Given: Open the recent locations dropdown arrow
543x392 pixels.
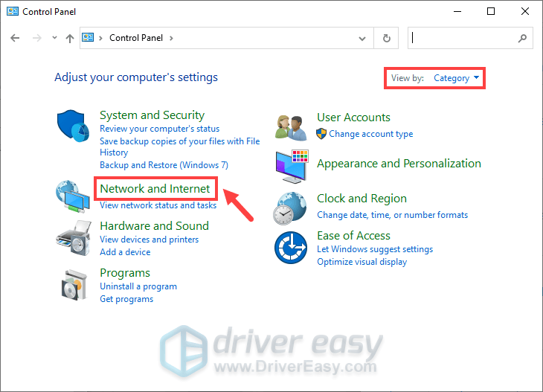Looking at the screenshot, I should (x=54, y=38).
